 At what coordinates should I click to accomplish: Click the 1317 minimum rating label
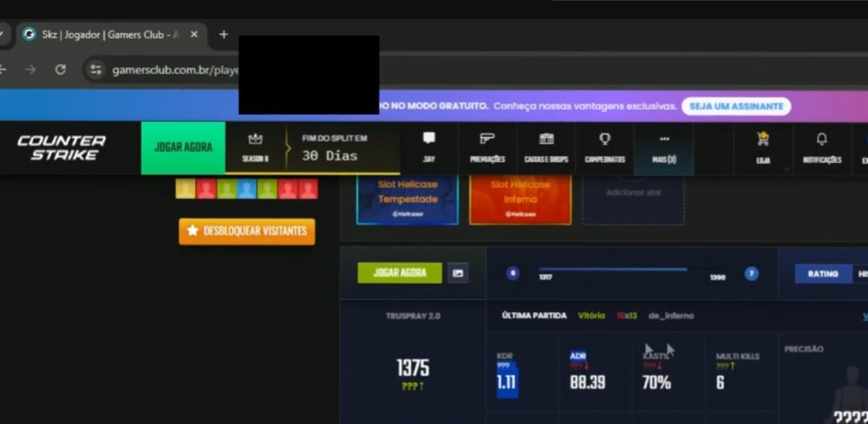point(546,277)
